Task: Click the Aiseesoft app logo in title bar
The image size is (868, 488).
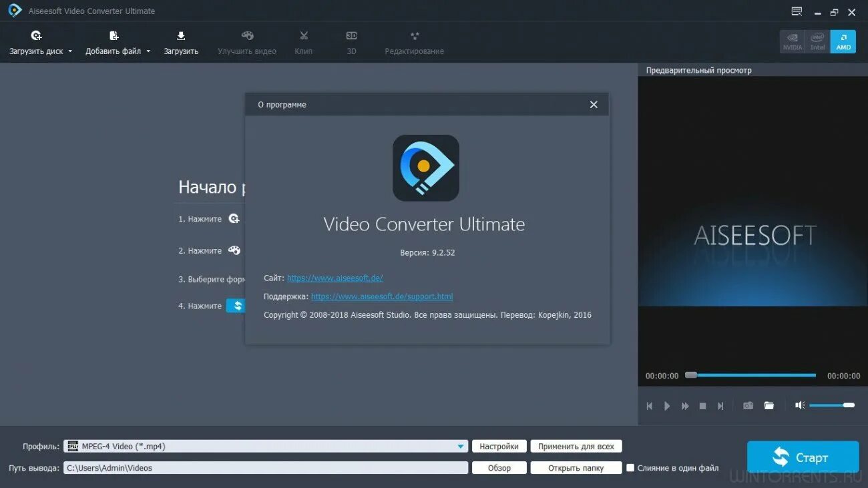Action: (15, 11)
